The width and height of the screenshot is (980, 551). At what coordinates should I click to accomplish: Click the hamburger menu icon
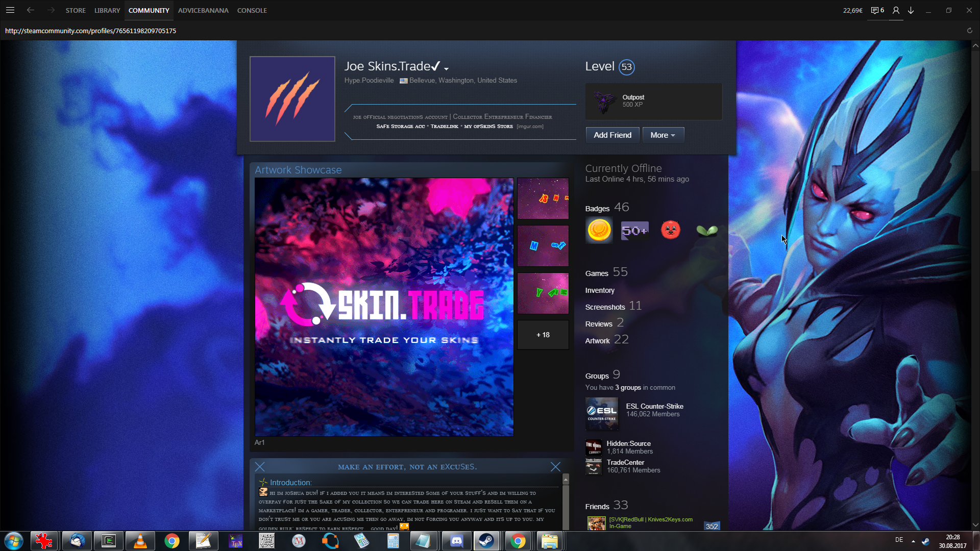10,10
